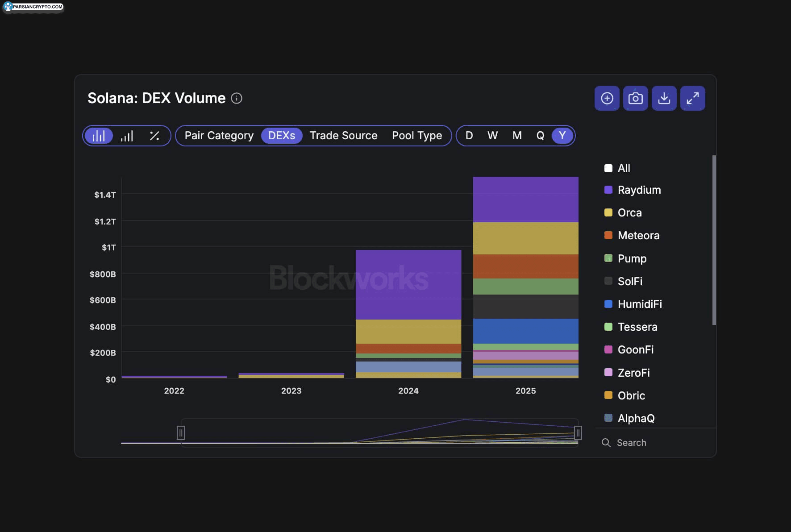This screenshot has height=532, width=791.
Task: Click the 2022 bar
Action: point(174,377)
